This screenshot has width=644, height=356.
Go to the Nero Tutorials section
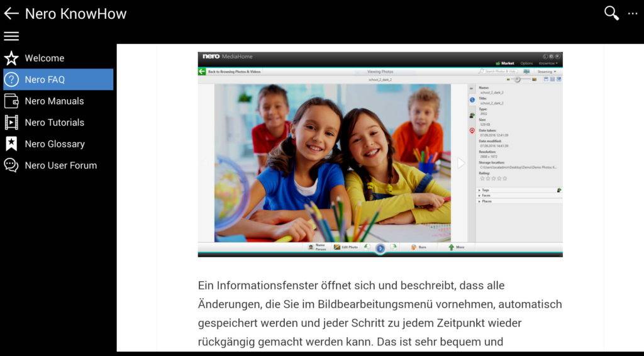(58, 123)
